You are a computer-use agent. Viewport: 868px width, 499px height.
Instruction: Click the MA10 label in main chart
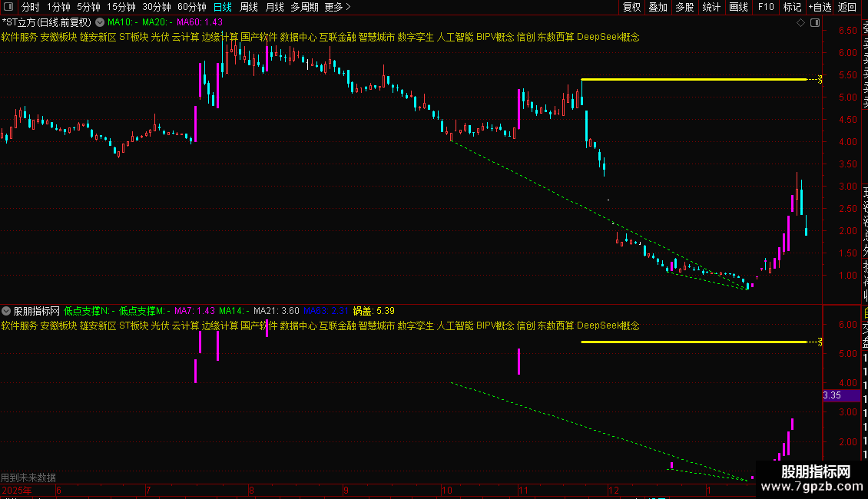(x=122, y=22)
